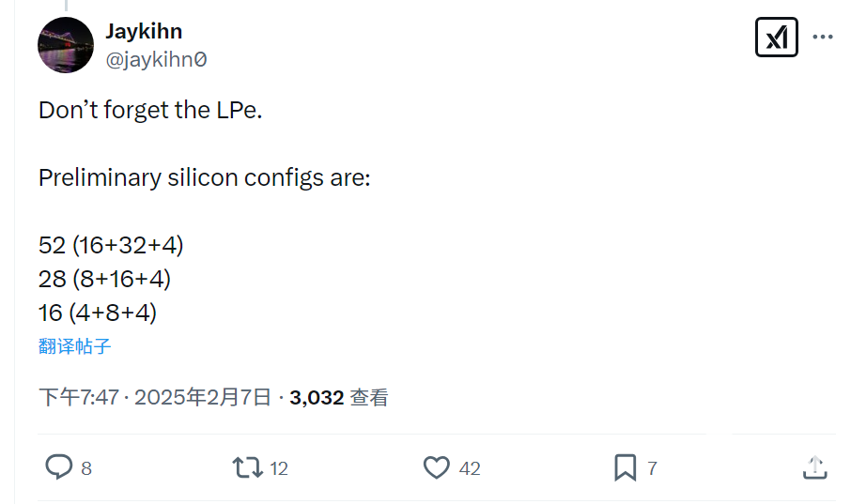Click the 'Preliminary silicon configs are:' line
The height and width of the screenshot is (504, 851).
tap(205, 178)
